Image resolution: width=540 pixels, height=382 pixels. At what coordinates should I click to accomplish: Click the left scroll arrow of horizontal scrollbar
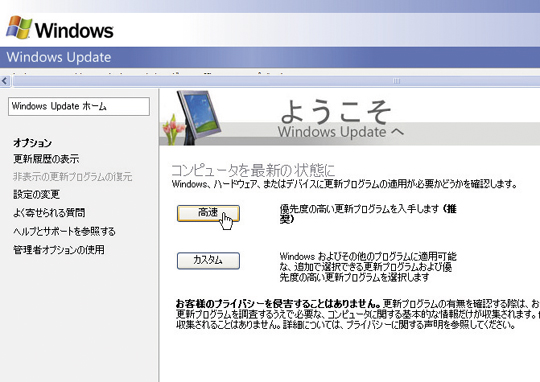(x=4, y=81)
